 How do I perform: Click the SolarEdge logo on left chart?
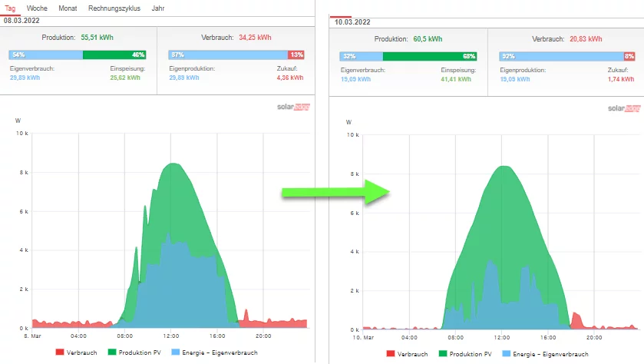(292, 108)
